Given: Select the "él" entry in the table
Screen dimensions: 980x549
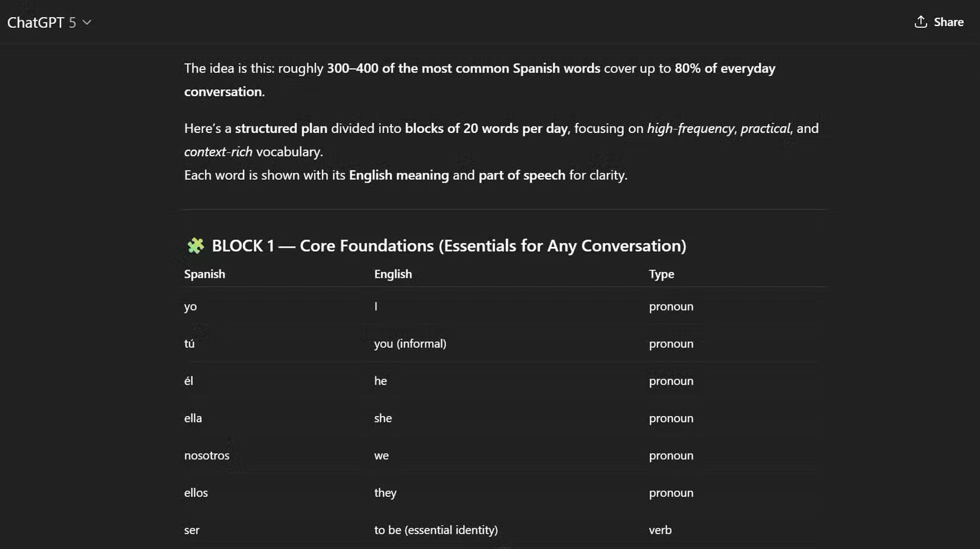Looking at the screenshot, I should coord(188,381).
